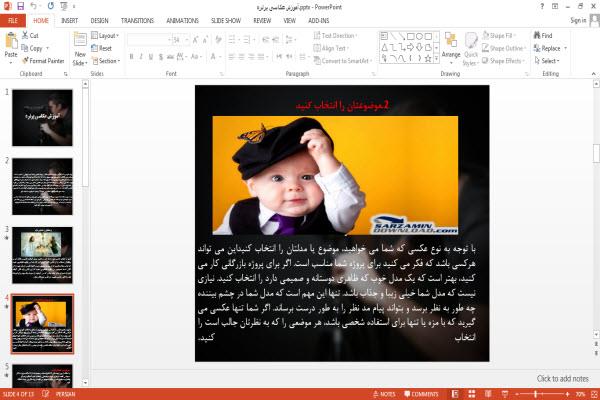Click Sign in link
Viewport: 600px width, 400px height.
pos(578,20)
